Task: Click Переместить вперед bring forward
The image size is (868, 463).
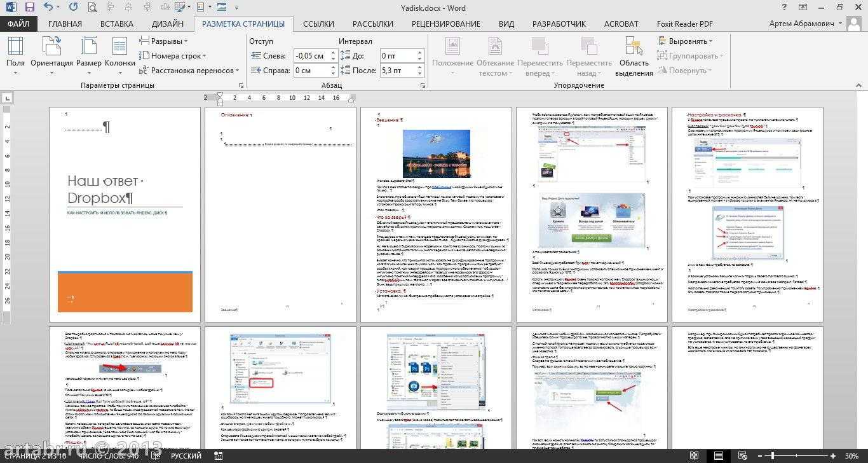Action: [540, 57]
